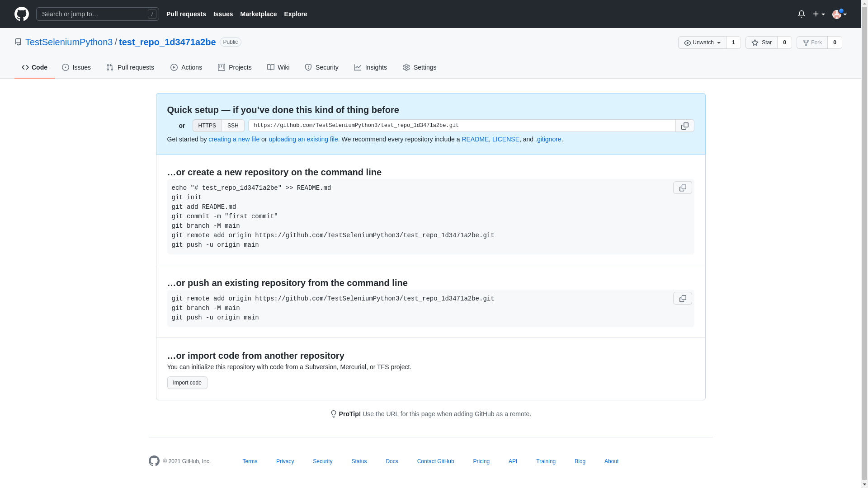The height and width of the screenshot is (488, 868).
Task: Click the Import code button
Action: pos(187,383)
